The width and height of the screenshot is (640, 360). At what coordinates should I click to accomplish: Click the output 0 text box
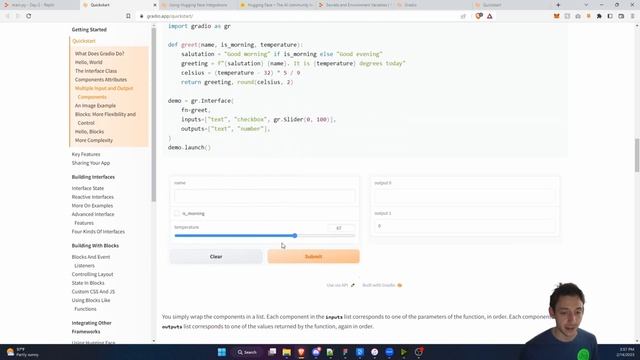465,196
